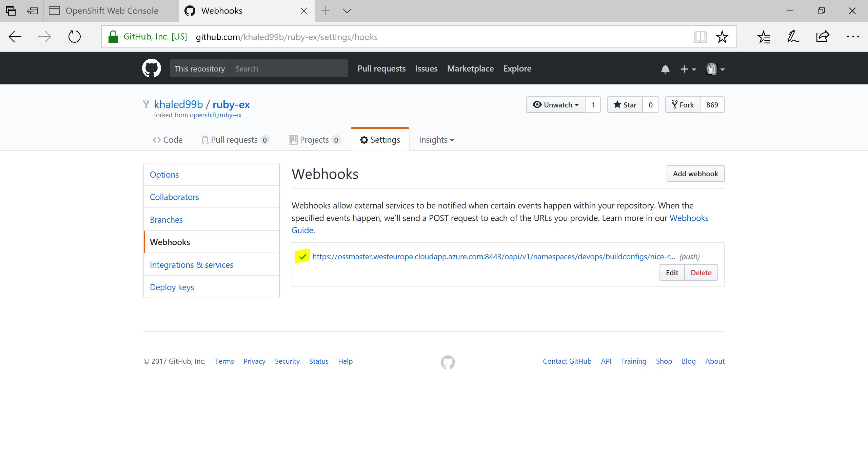Click the web notes pen icon
The image size is (868, 461).
click(x=793, y=37)
